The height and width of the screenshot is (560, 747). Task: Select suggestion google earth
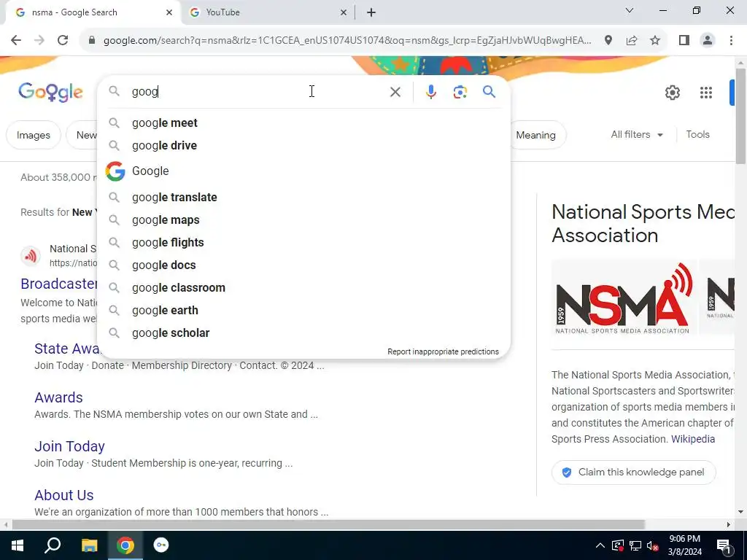click(303, 311)
